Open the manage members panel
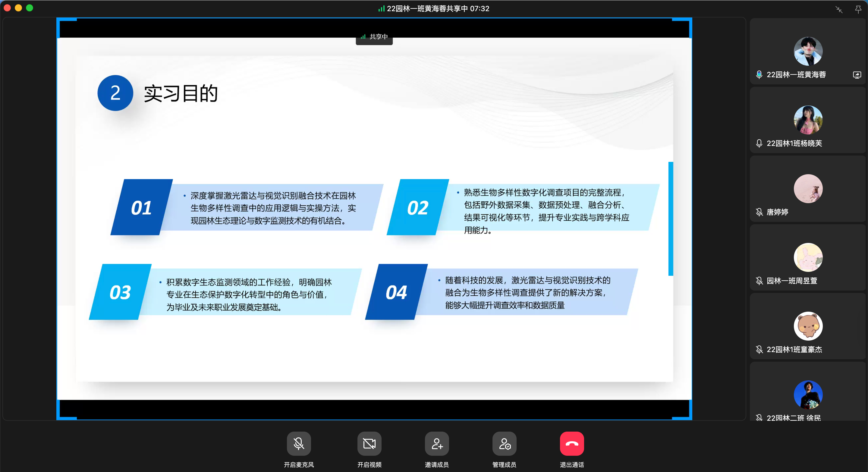 pos(504,444)
